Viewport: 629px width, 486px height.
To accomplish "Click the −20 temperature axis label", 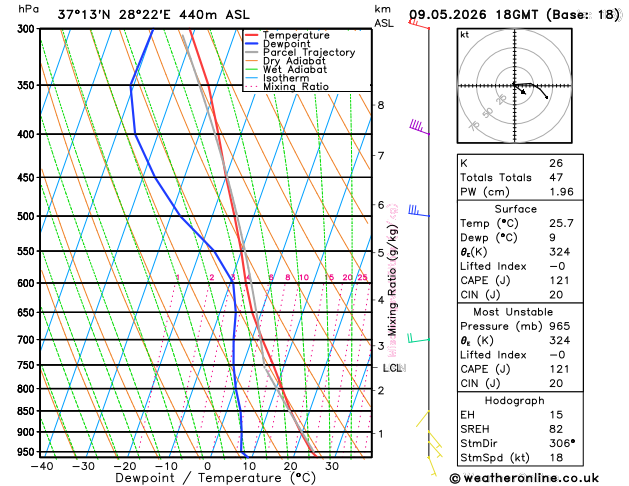I will (x=125, y=466).
